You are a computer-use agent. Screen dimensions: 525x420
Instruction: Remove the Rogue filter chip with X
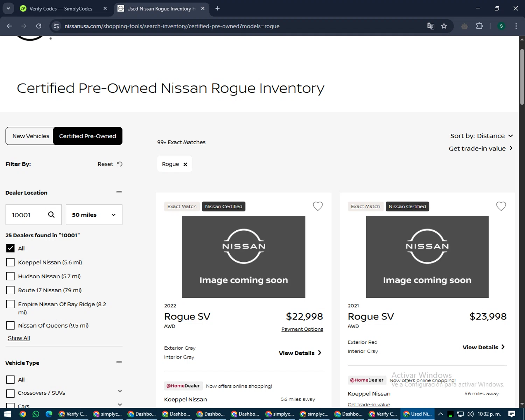coord(185,164)
